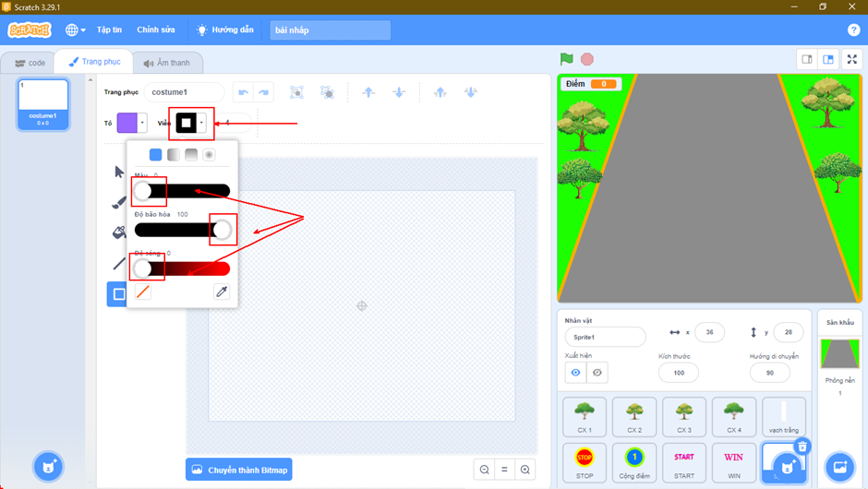Screen dimensions: 868x489
Task: Open the outline color black dropdown
Action: point(191,123)
